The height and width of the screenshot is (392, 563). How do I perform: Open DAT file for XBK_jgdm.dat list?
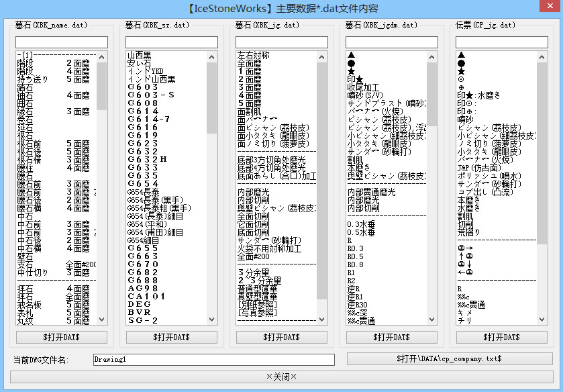coord(392,337)
